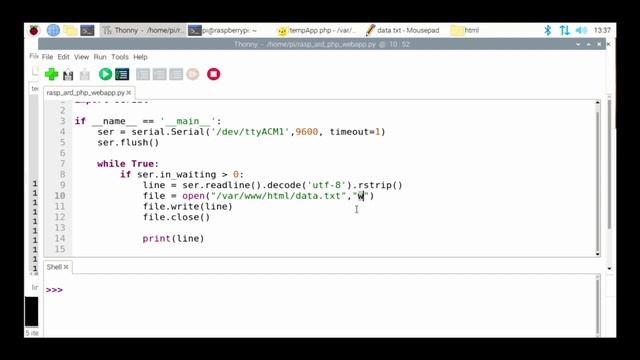Click the file.write(line) code line

pos(188,207)
